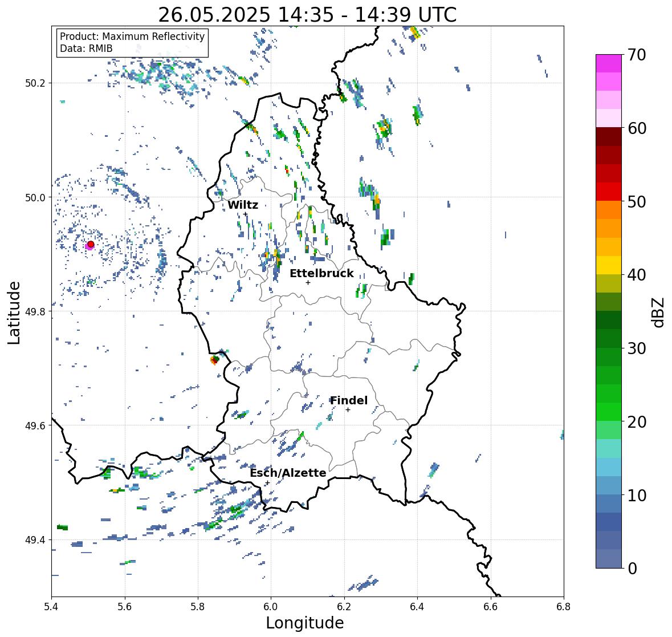Click the colorbar tick label 40
This screenshot has width=672, height=637.
pyautogui.click(x=637, y=275)
